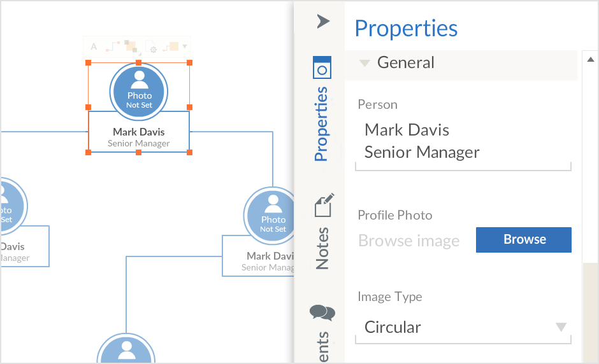The height and width of the screenshot is (364, 599).
Task: Select the bottom person photo node
Action: [x=126, y=351]
